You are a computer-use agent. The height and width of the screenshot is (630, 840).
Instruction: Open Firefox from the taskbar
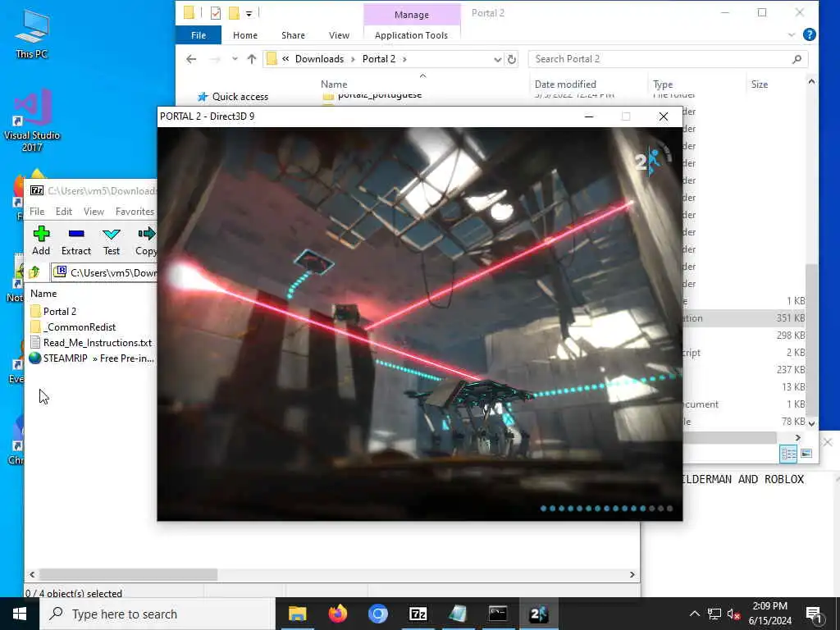337,614
